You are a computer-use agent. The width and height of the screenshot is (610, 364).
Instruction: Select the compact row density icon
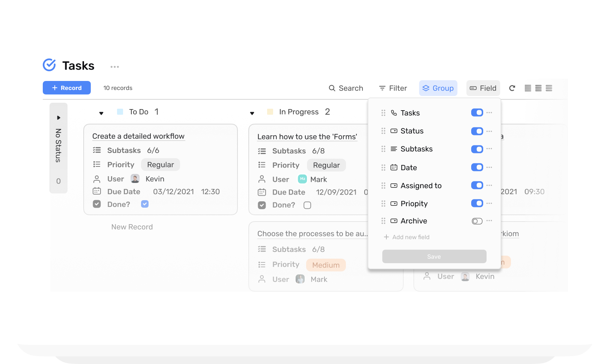(x=528, y=88)
